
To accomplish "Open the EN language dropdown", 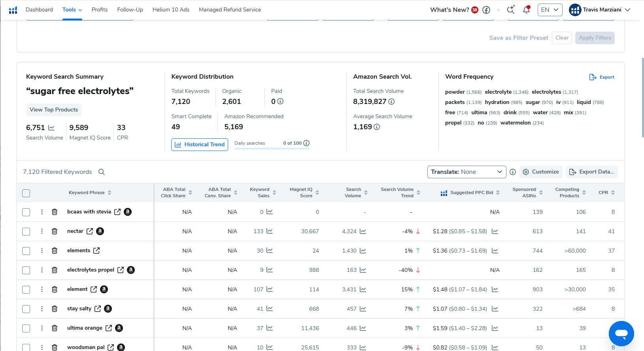I will [550, 9].
